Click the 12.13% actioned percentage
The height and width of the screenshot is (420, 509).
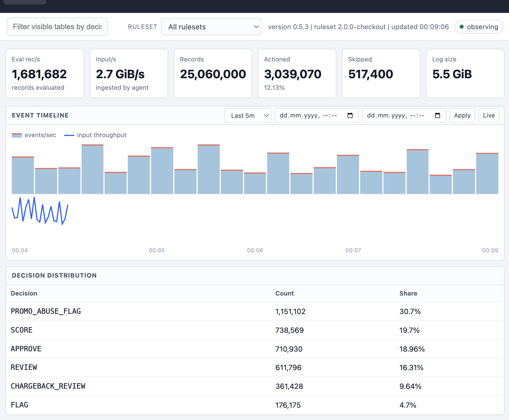point(274,88)
